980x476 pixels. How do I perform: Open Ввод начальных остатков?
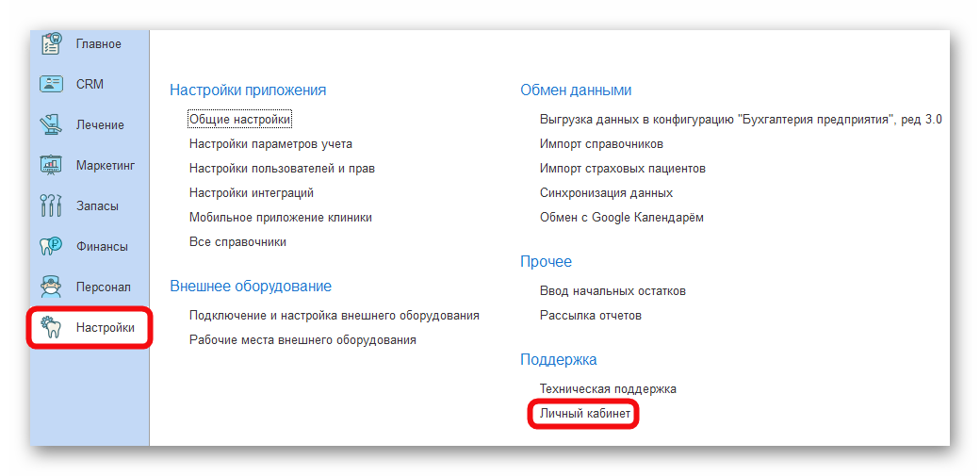pyautogui.click(x=613, y=291)
